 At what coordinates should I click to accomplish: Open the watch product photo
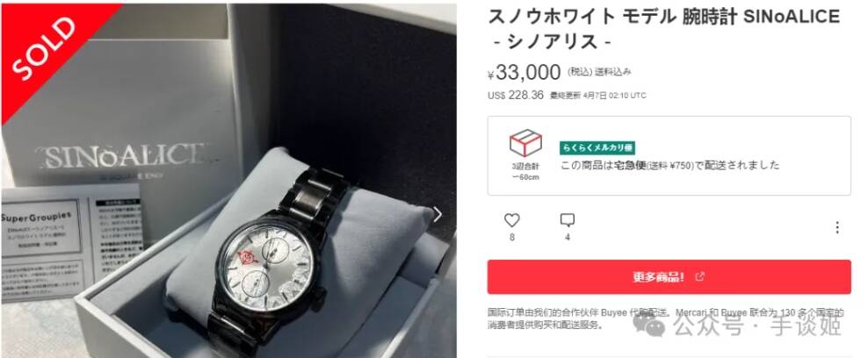click(x=228, y=181)
